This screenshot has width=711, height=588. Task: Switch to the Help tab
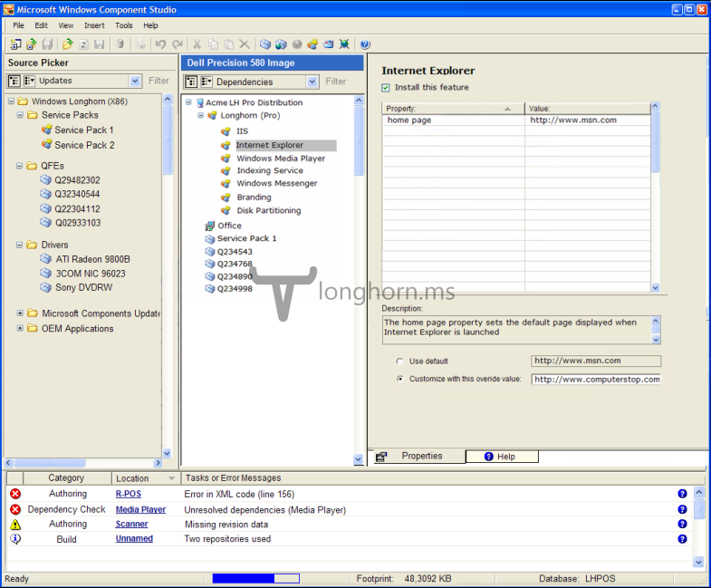502,457
